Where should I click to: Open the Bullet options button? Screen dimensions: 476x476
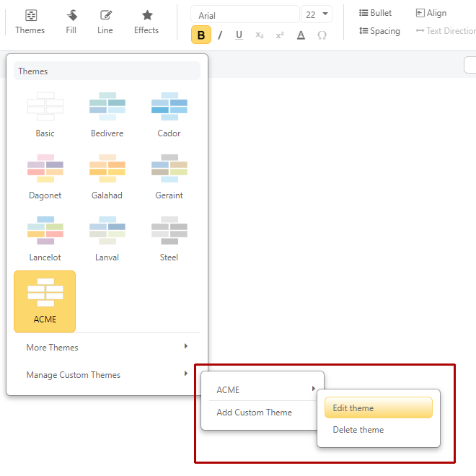(x=375, y=13)
